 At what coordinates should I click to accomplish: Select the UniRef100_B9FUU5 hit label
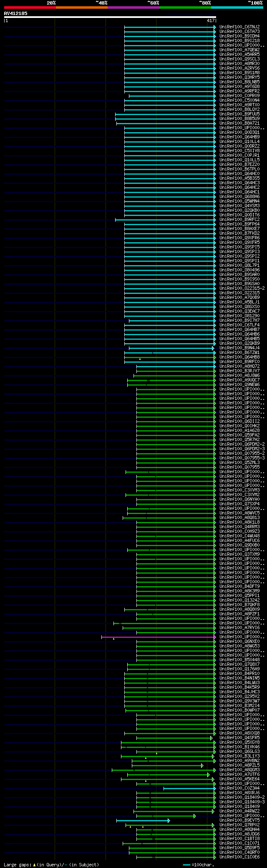tap(239, 114)
